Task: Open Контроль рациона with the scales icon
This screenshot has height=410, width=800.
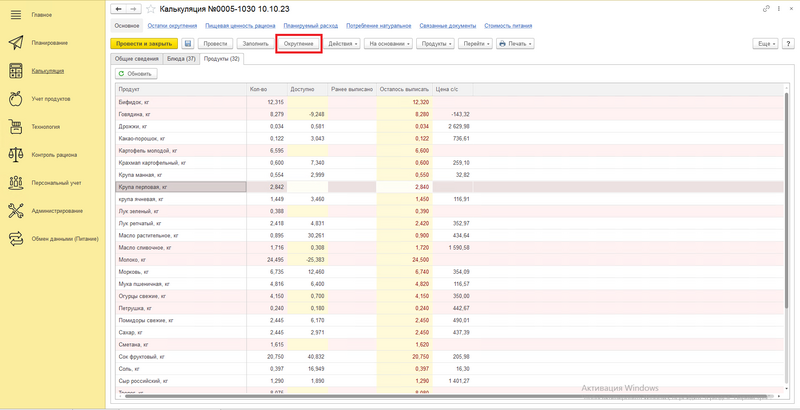Action: pos(53,155)
